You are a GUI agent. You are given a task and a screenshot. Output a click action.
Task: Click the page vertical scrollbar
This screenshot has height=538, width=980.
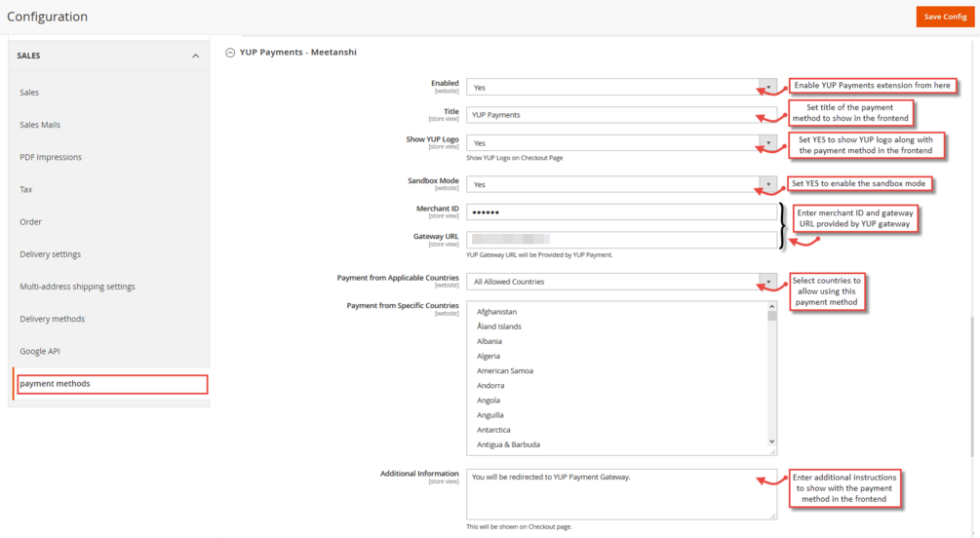click(x=972, y=386)
